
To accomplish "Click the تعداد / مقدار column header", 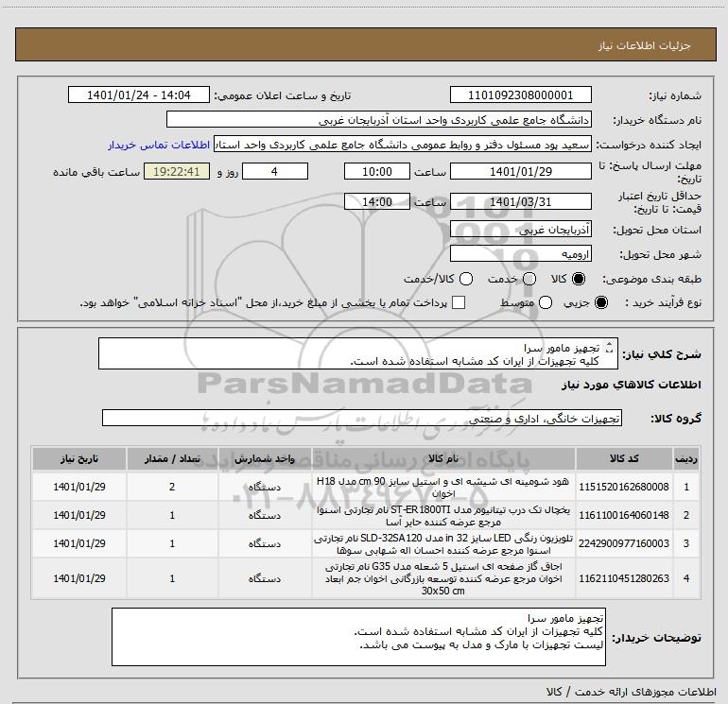I will tap(172, 458).
